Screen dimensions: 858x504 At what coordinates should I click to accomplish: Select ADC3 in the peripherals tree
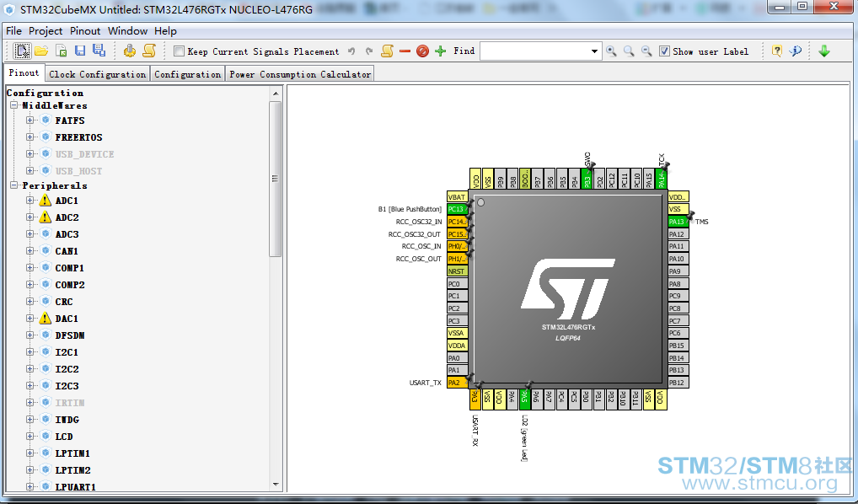[67, 234]
